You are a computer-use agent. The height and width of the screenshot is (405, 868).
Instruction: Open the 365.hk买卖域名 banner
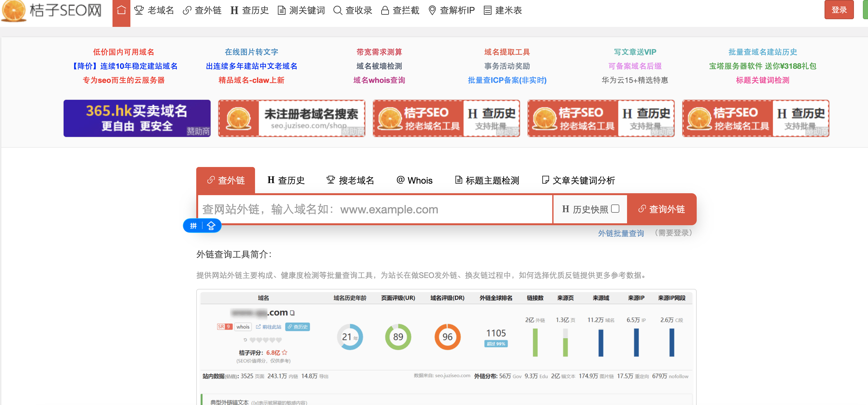[x=137, y=118]
